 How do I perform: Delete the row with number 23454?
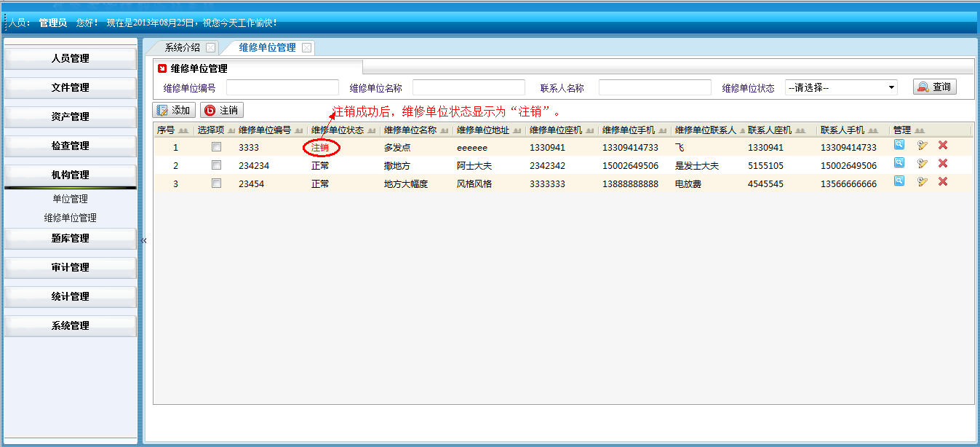[943, 181]
